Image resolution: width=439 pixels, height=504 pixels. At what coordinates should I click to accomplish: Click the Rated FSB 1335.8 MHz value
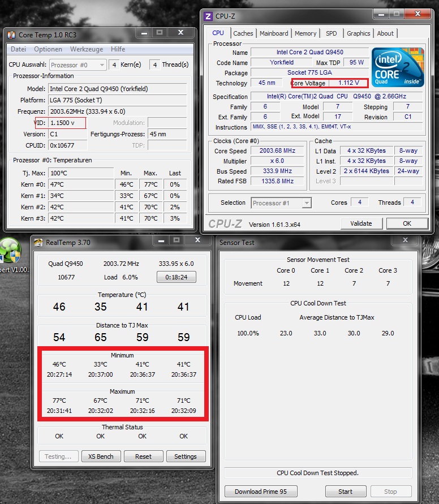[x=277, y=181]
